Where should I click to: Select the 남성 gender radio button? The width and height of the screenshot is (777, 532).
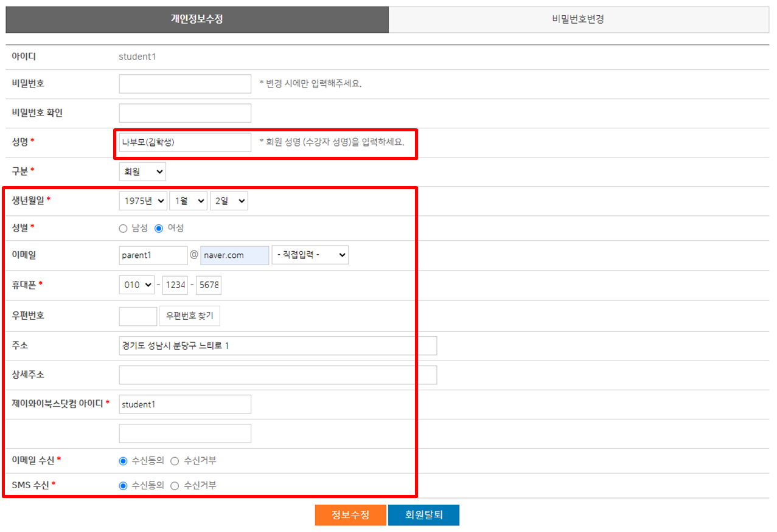tap(124, 229)
